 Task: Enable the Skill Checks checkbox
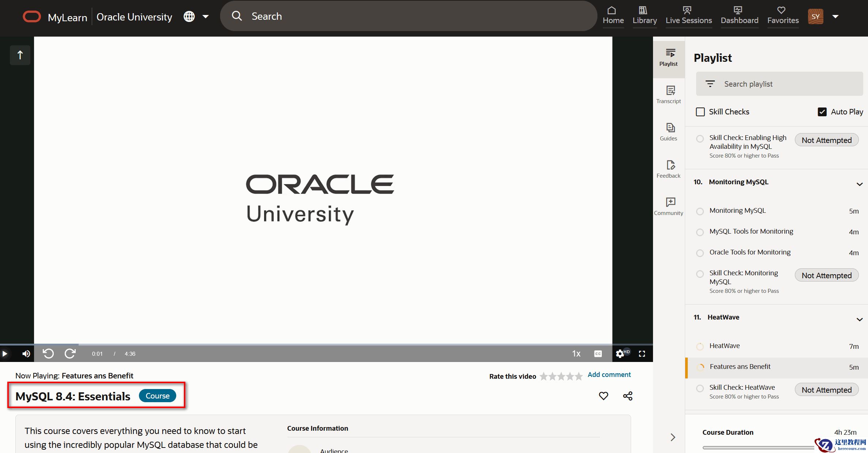(700, 112)
